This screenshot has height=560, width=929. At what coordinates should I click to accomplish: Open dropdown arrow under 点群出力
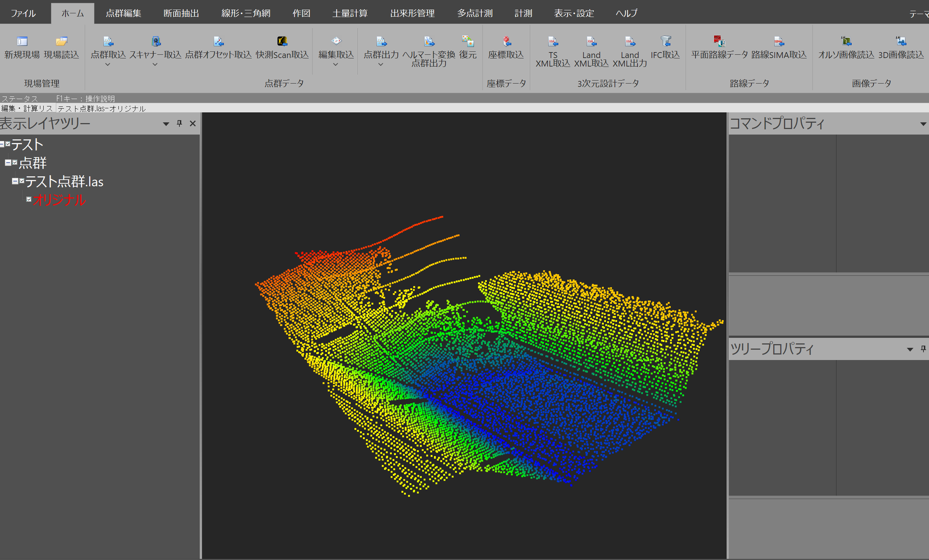(381, 64)
